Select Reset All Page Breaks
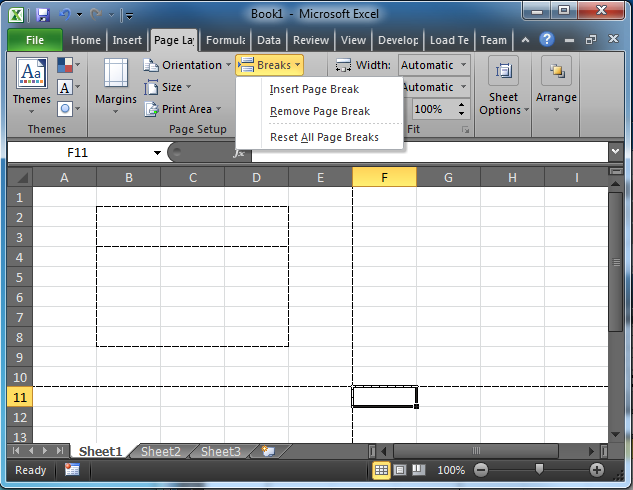Viewport: 633px width, 490px height. (324, 137)
